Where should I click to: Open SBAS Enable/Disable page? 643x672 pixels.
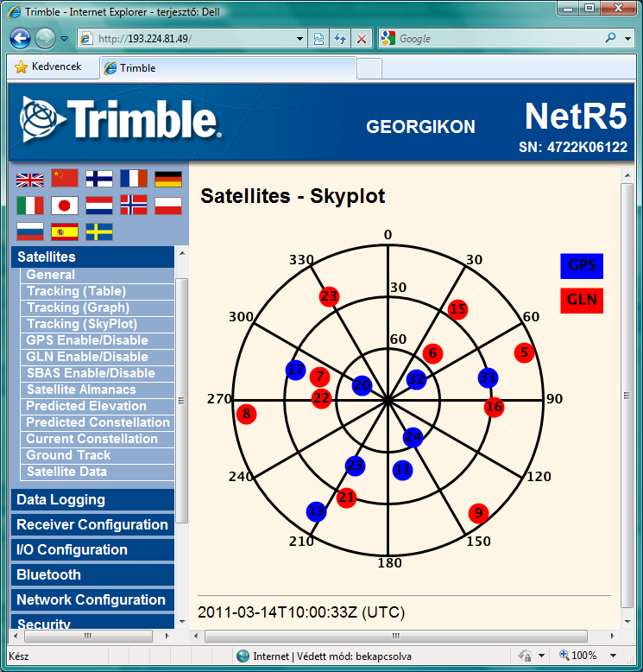click(98, 373)
